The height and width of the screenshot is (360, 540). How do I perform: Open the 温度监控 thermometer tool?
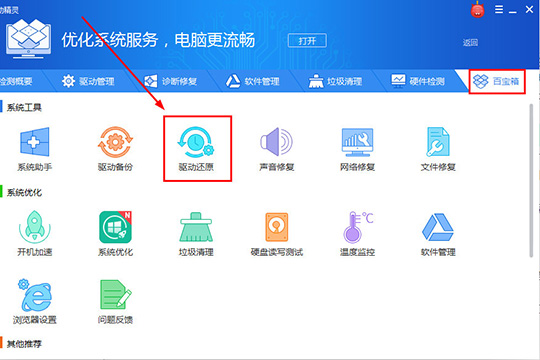357,234
